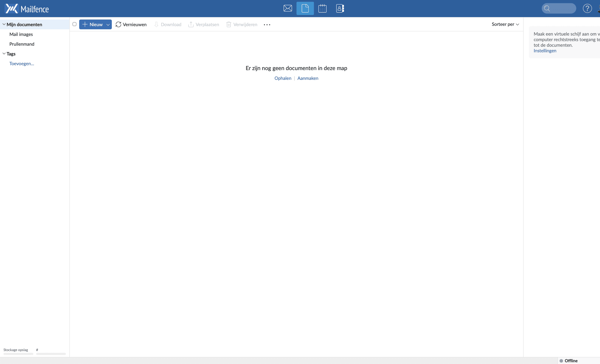600x364 pixels.
Task: Open the Mail module icon
Action: click(x=288, y=8)
